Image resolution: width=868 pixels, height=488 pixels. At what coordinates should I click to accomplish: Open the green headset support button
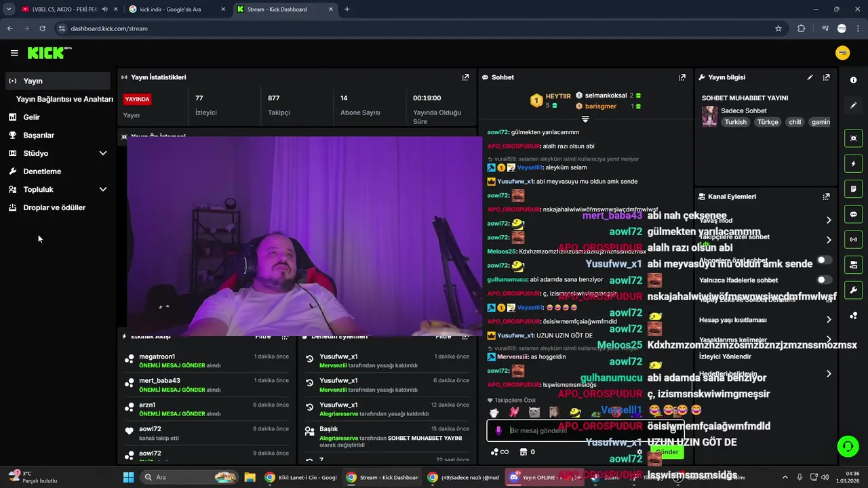pos(848,446)
